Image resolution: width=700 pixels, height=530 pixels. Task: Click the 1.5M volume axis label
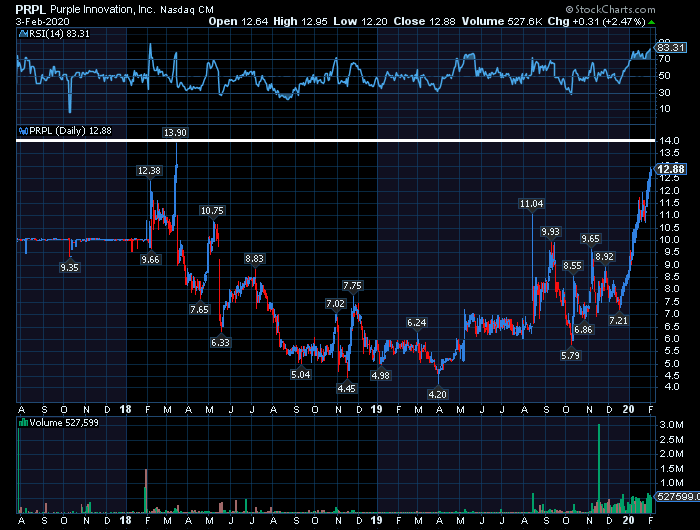671,468
